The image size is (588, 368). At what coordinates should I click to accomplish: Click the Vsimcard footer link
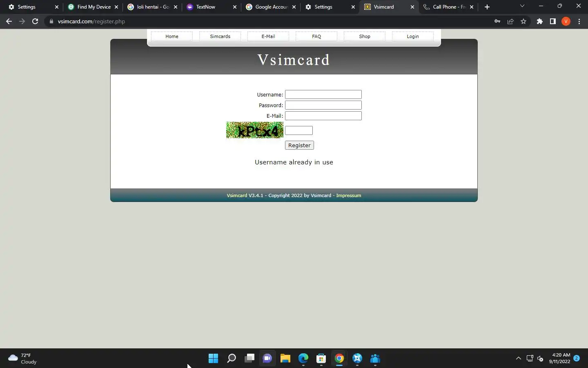pos(237,195)
